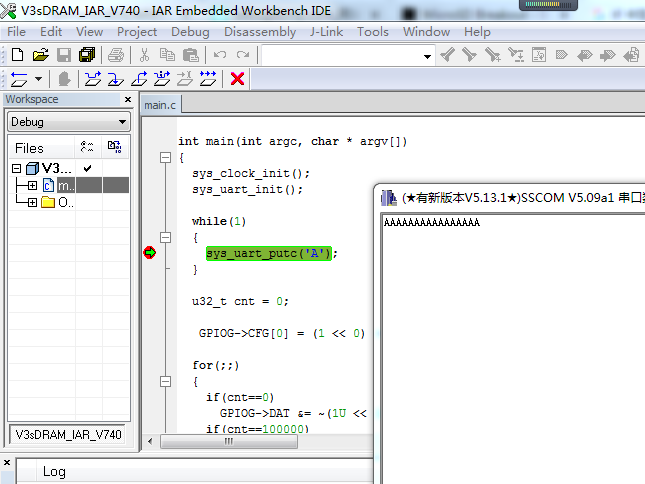Expand the main.c file tree node

tap(32, 185)
